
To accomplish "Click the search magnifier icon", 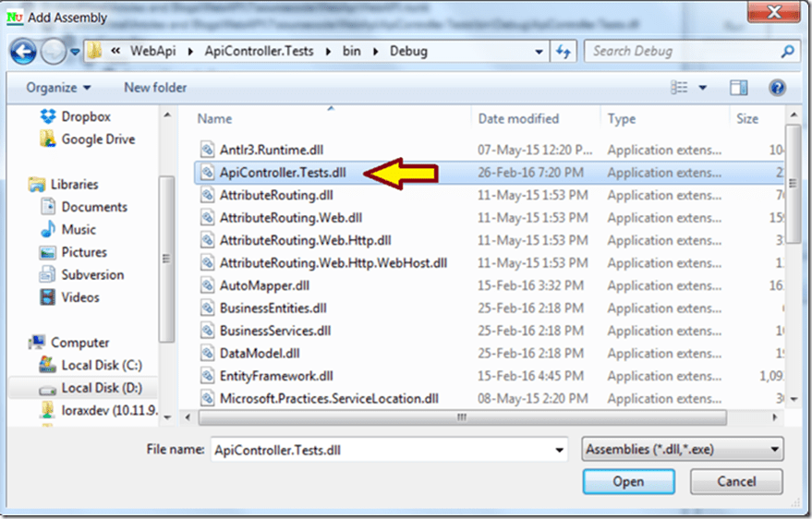I will [x=787, y=52].
